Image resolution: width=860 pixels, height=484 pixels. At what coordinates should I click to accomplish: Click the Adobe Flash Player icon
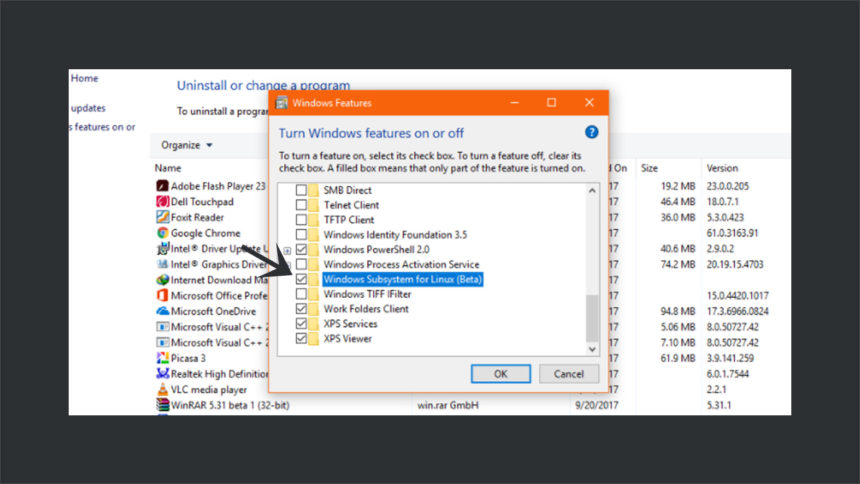pos(162,186)
